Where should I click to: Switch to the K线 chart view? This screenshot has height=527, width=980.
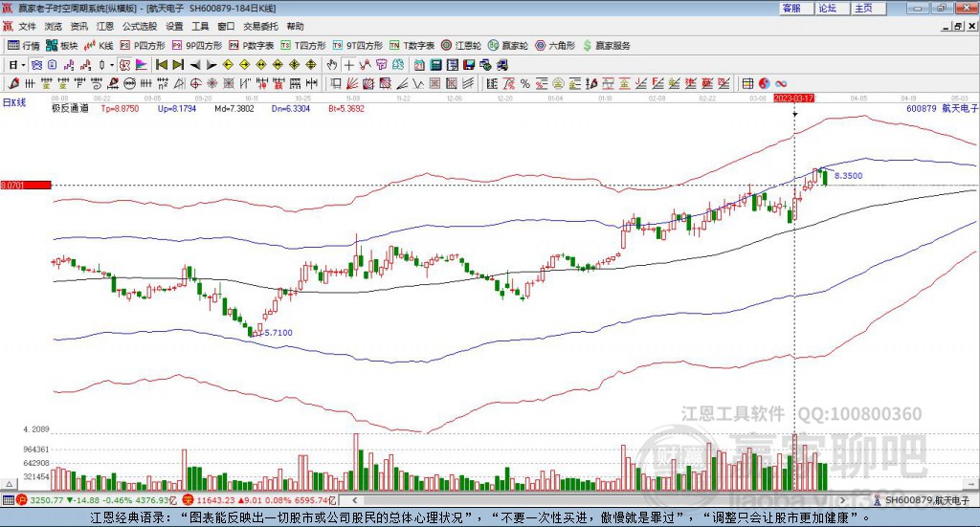pos(99,46)
